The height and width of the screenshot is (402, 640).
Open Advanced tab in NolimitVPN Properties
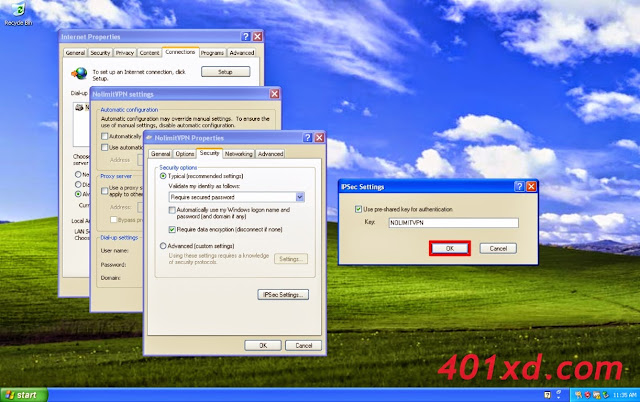270,154
